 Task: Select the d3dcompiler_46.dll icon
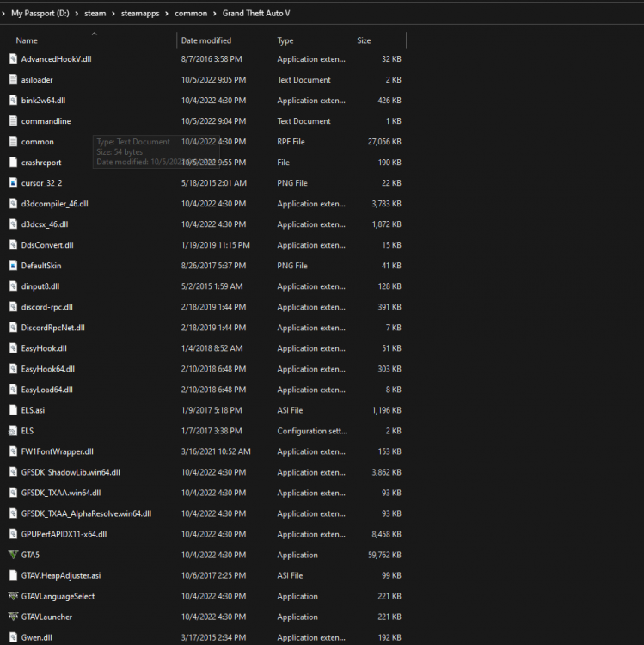click(13, 203)
